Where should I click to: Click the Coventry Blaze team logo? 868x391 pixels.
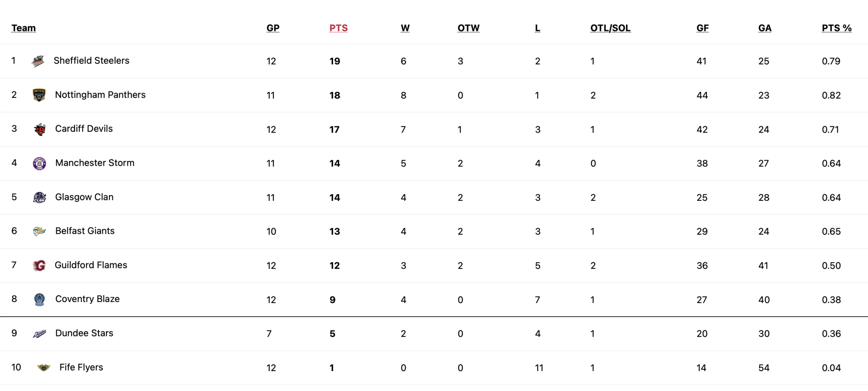(39, 299)
